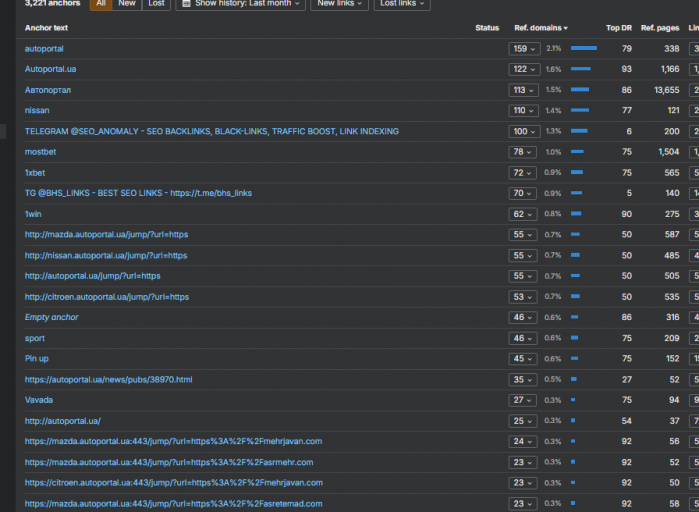Open the New links dropdown

click(x=339, y=4)
